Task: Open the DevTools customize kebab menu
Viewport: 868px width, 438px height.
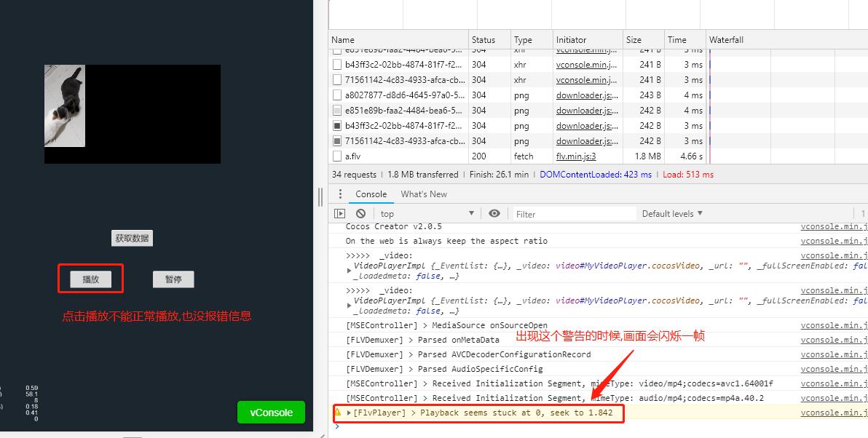Action: (340, 194)
